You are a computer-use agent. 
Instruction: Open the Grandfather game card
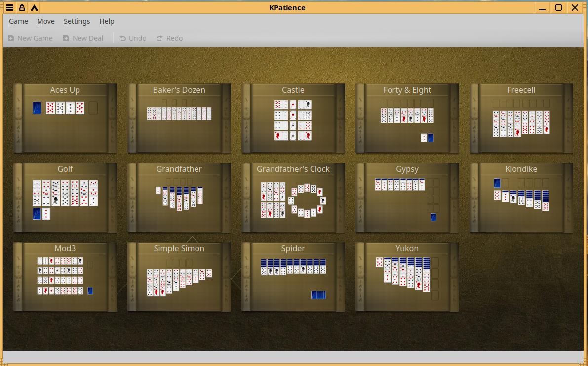(179, 198)
